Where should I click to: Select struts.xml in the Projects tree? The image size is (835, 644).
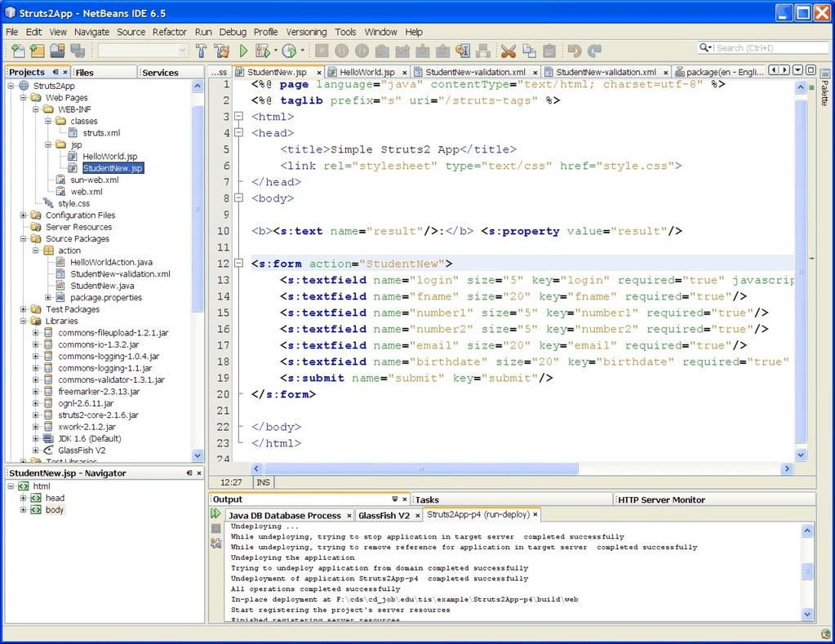coord(101,132)
